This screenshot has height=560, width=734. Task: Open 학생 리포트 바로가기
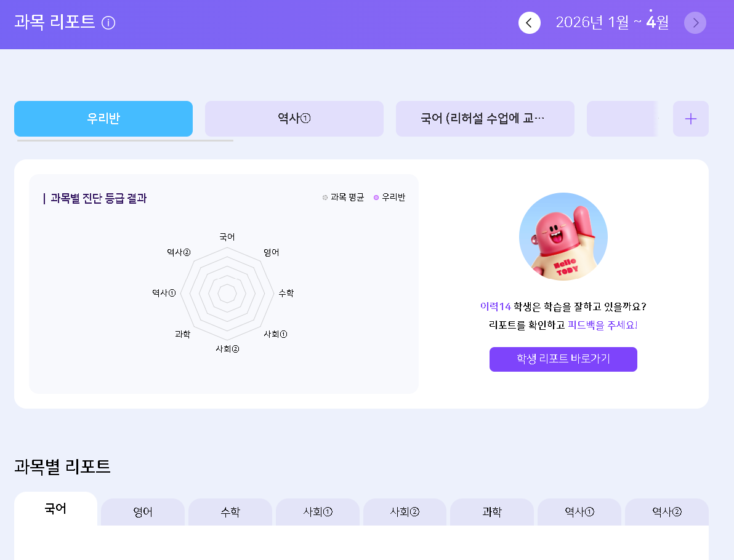pyautogui.click(x=563, y=359)
